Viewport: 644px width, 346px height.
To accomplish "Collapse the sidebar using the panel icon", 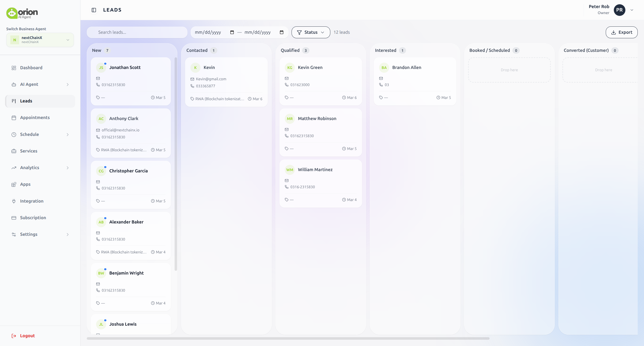I will coord(94,10).
